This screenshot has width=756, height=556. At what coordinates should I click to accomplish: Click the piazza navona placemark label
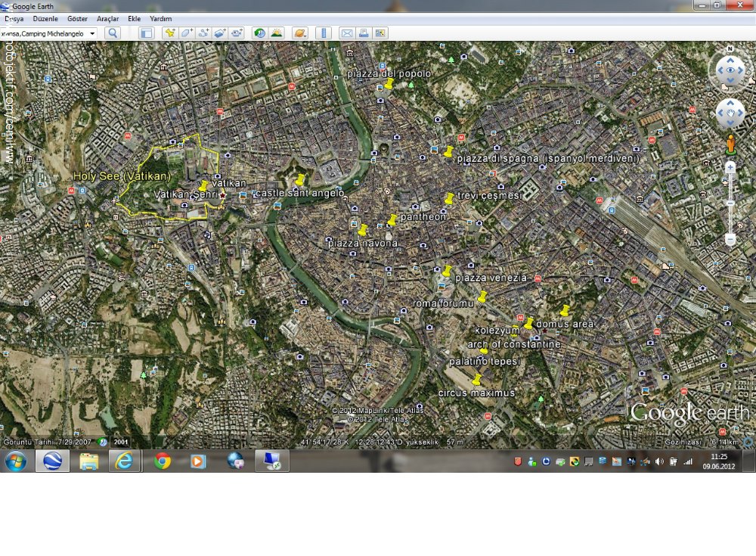click(363, 244)
